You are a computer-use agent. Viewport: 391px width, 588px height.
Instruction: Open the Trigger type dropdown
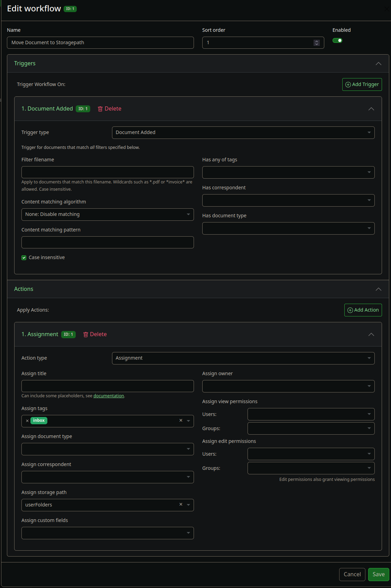pos(243,133)
